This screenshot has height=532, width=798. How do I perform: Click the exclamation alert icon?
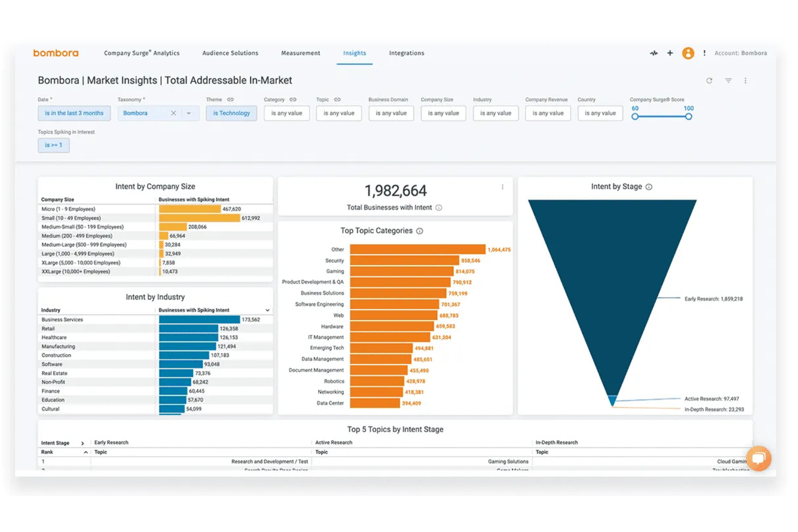[704, 53]
